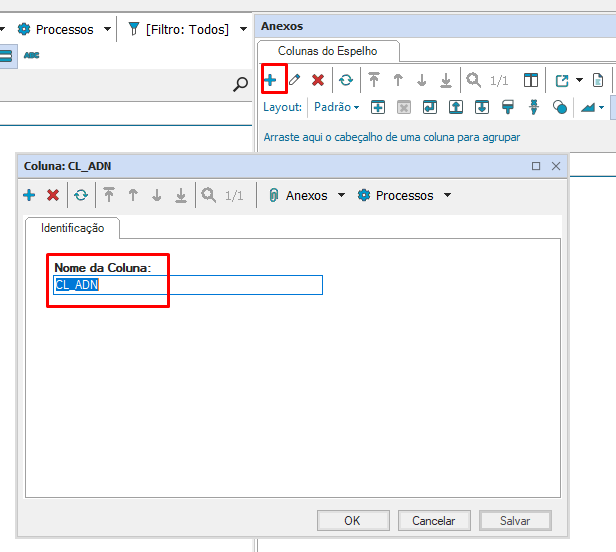Select the Identificação tab
Screen dimensions: 616x552
72,228
